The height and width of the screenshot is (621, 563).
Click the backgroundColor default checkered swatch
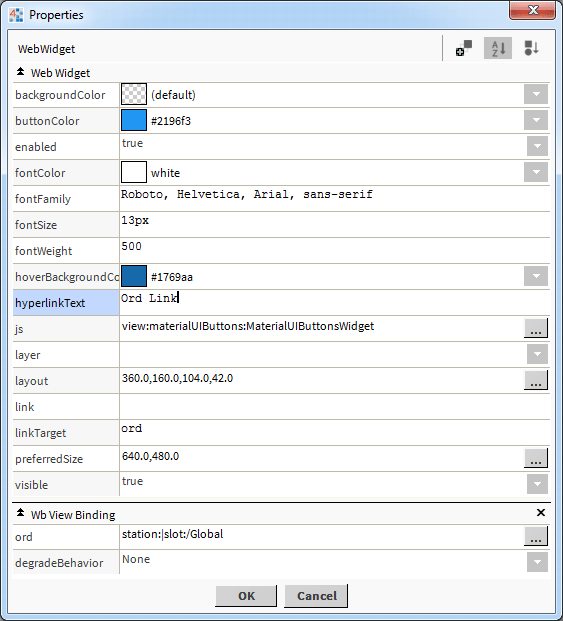pos(134,94)
